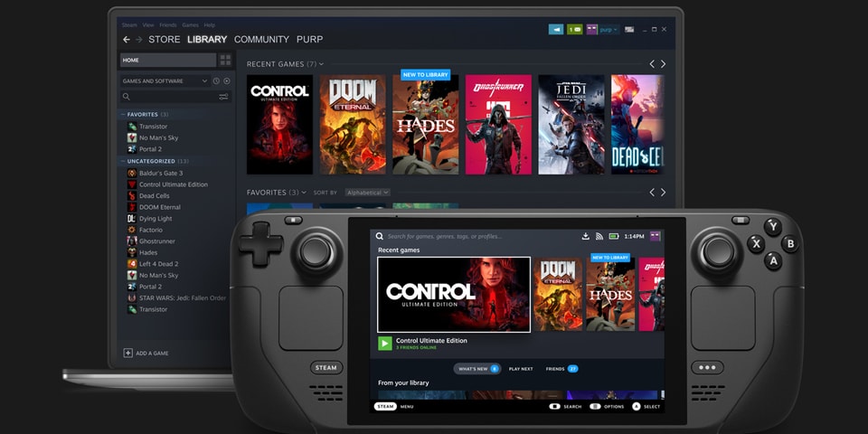Expand the Recent Games shelf dropdown
Screen dimensions: 868x434
coord(321,64)
